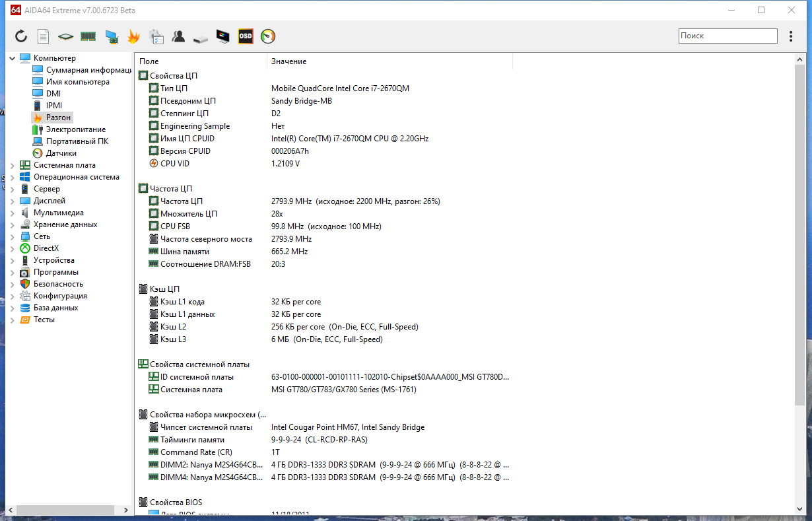Select Электропитание in the sidebar tree

coord(76,129)
